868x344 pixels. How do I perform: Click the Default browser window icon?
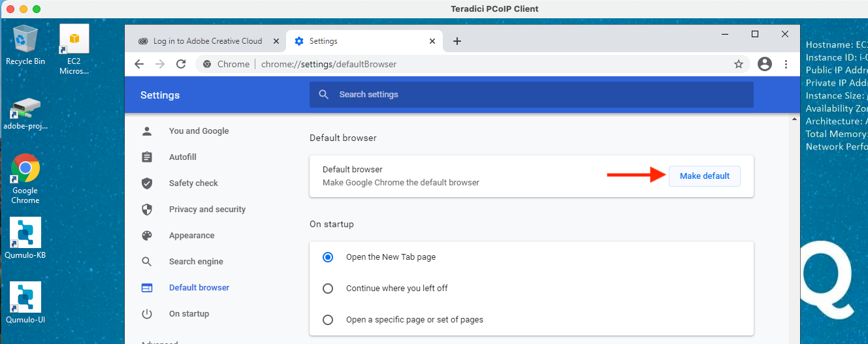[x=147, y=288]
